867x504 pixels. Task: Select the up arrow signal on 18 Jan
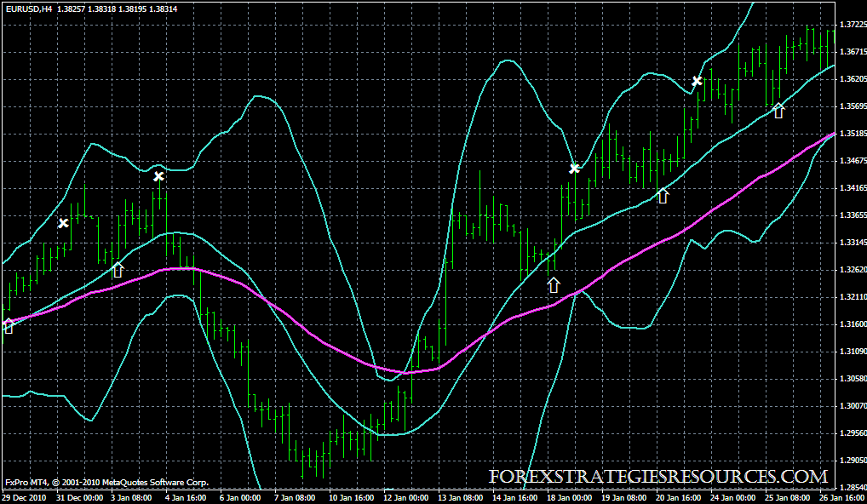tap(554, 285)
